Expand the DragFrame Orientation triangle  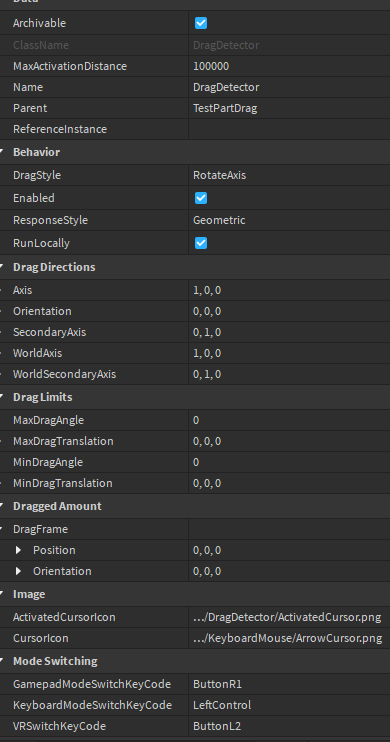point(18,571)
